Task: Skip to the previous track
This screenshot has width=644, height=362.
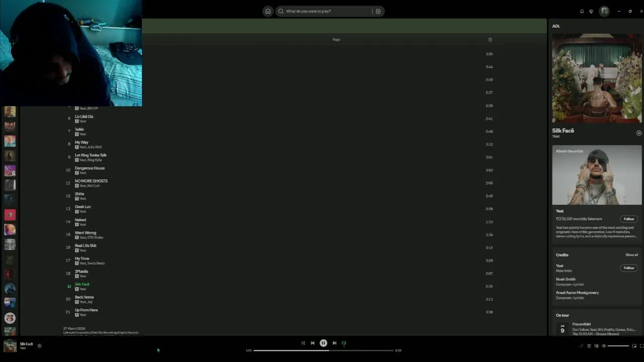Action: tap(312, 343)
